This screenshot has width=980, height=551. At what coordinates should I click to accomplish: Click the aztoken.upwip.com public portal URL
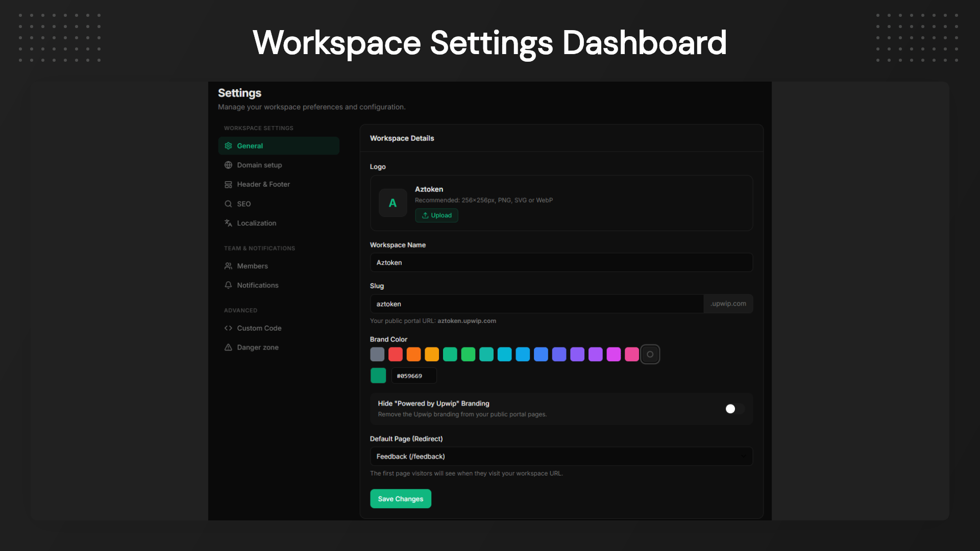point(467,321)
